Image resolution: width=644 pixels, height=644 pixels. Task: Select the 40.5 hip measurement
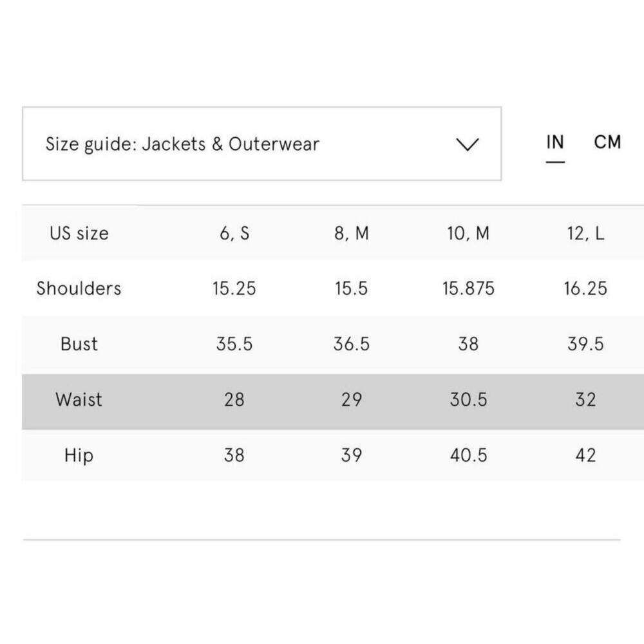pyautogui.click(x=468, y=455)
